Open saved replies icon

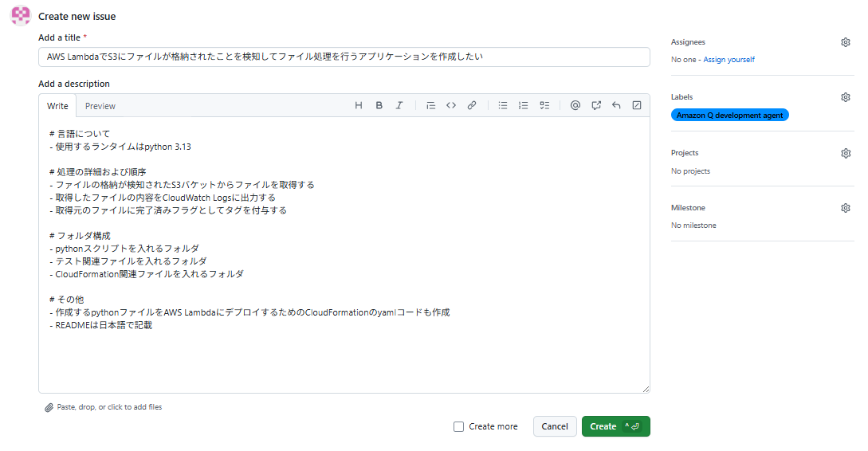pos(616,105)
